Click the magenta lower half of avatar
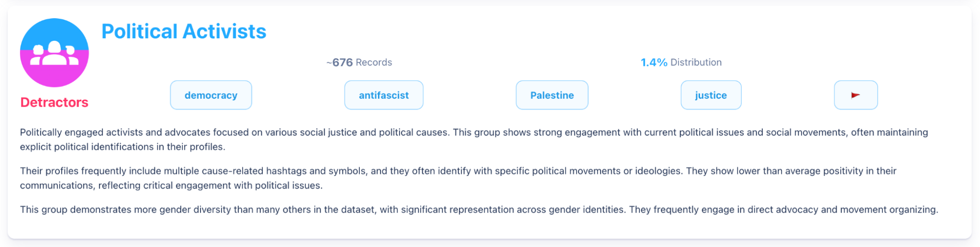The height and width of the screenshot is (247, 980). click(x=54, y=76)
